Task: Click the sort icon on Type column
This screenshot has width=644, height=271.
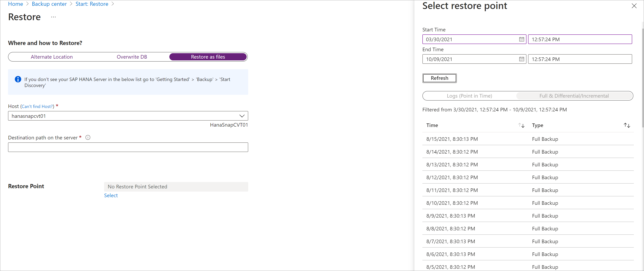Action: (627, 125)
